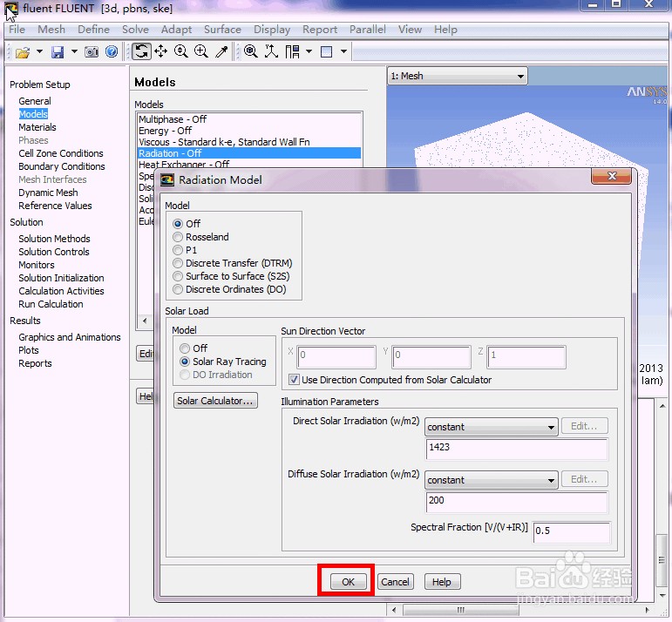
Task: Click Help in Radiation Model dialog
Action: point(442,582)
